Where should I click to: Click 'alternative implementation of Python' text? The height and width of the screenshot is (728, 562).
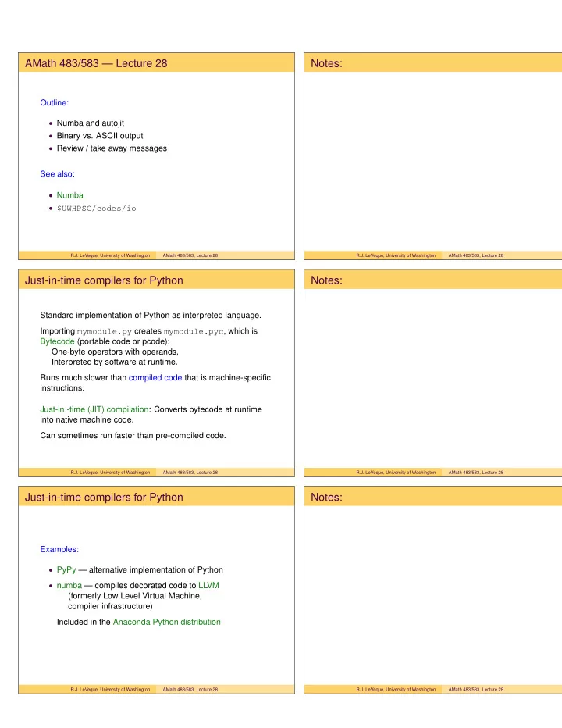click(x=156, y=569)
